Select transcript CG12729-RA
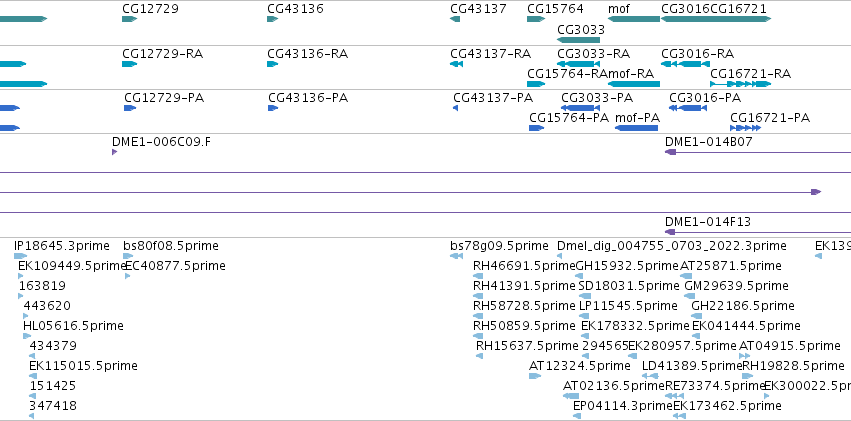The image size is (851, 421). pos(129,64)
